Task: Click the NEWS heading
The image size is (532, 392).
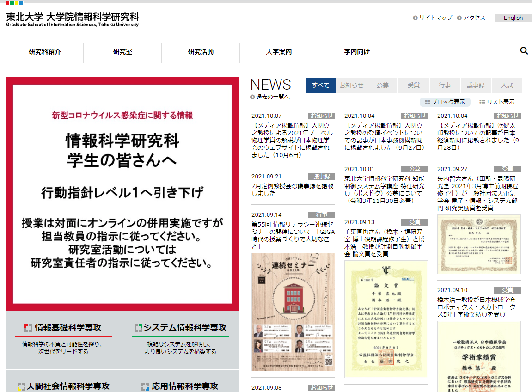Action: pyautogui.click(x=270, y=85)
